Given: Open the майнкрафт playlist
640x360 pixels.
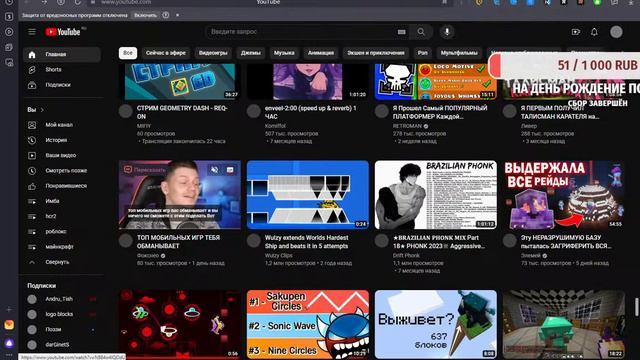Looking at the screenshot, I should [62, 247].
